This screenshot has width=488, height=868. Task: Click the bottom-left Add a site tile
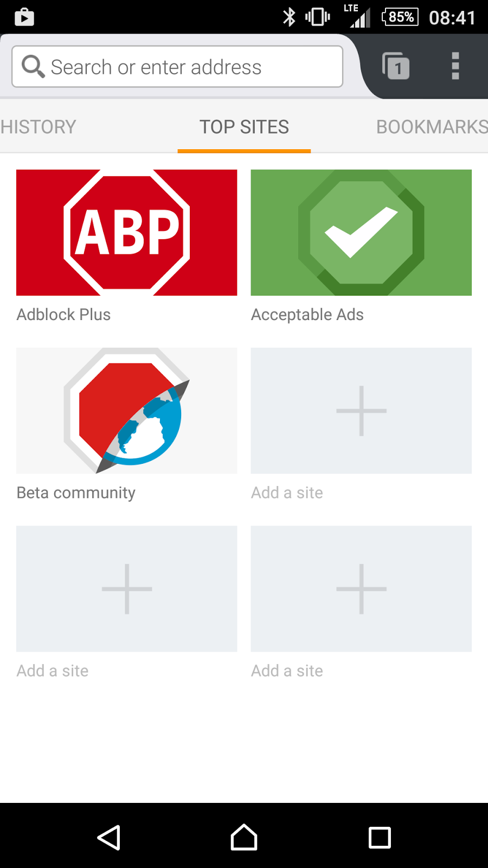pos(126,589)
